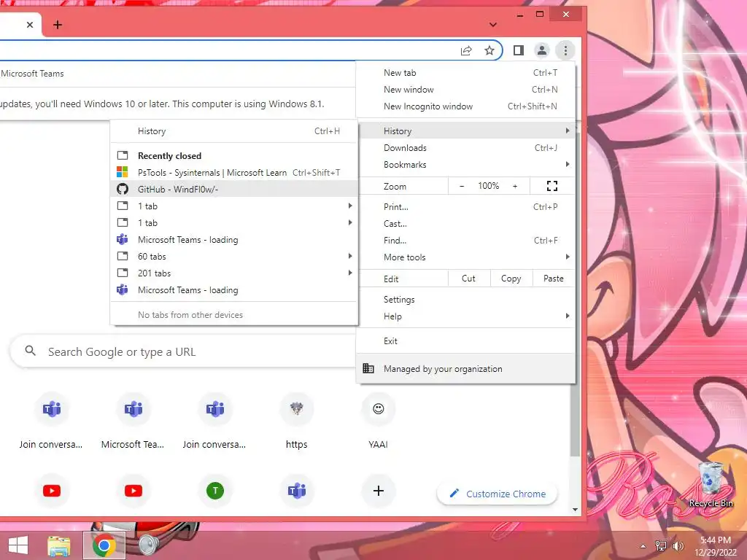Reopen first Microsoft Teams - loading entry
The height and width of the screenshot is (560, 747).
click(x=234, y=239)
